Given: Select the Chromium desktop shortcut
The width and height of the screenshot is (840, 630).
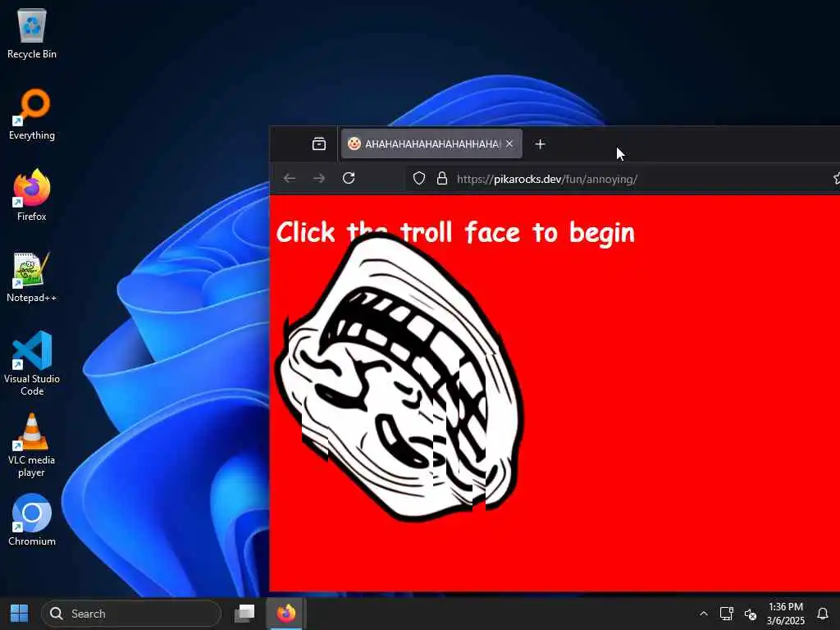Looking at the screenshot, I should click(32, 520).
